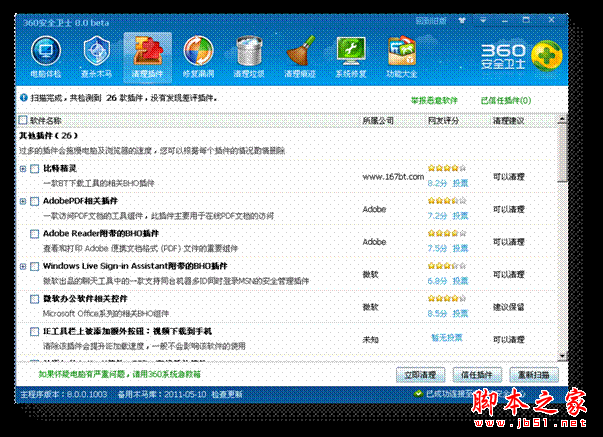Check the IE工具栏 视频下载到手机 checkbox
Screen dimensions: 603x437
35,332
